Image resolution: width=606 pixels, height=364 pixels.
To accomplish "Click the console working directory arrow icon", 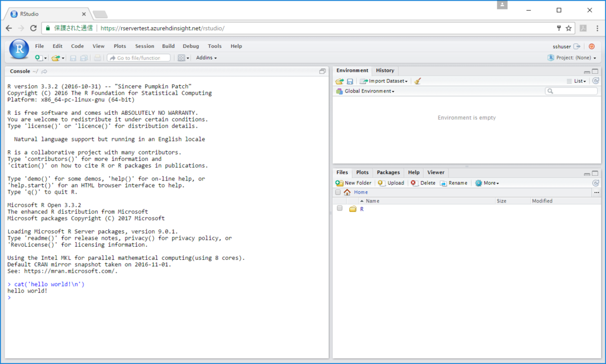I will 44,72.
